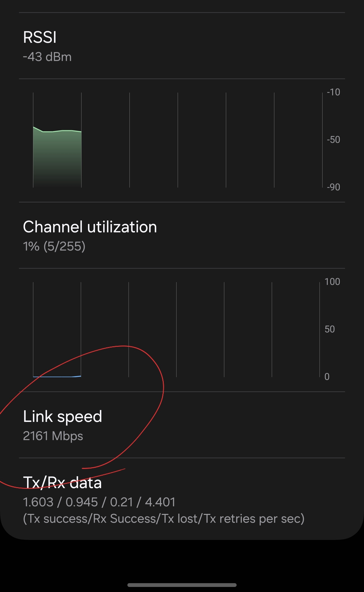Click the -90 label on RSSI graph axis

333,187
